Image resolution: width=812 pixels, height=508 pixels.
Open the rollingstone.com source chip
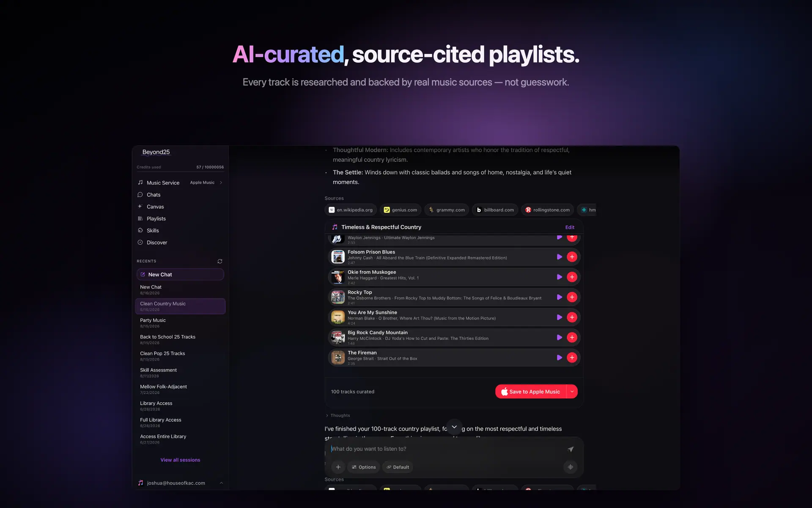[x=547, y=210]
